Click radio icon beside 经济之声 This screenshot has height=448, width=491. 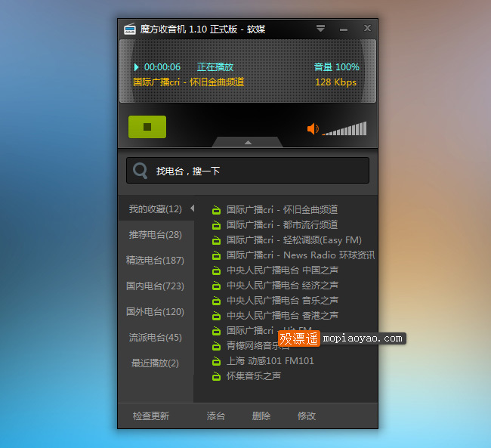click(x=216, y=285)
